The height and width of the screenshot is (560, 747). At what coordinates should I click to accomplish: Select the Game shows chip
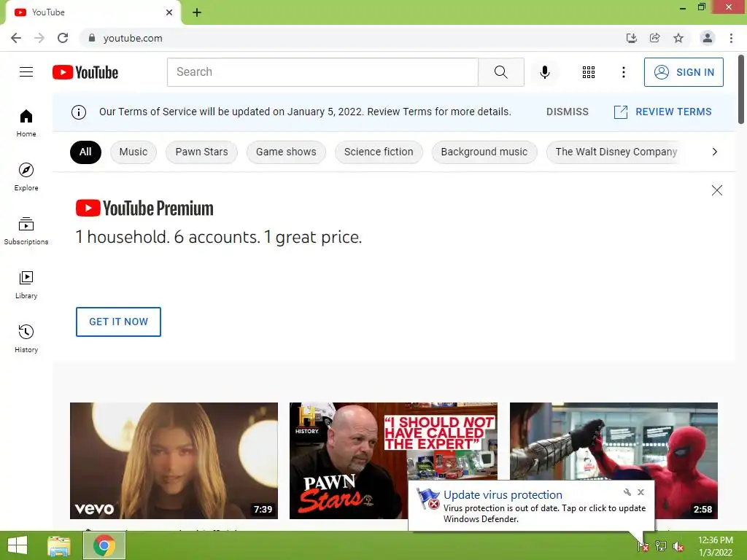click(286, 152)
